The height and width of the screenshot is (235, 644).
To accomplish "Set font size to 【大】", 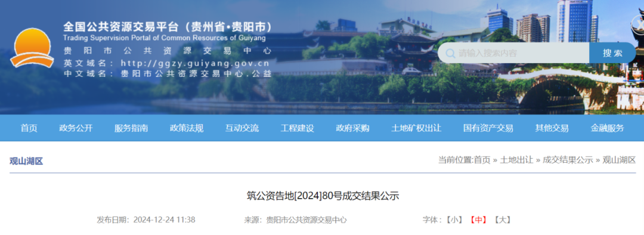I will [x=503, y=220].
